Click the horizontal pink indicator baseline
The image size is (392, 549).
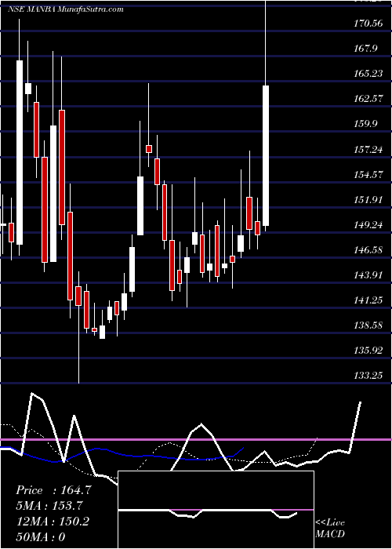[x=196, y=439]
